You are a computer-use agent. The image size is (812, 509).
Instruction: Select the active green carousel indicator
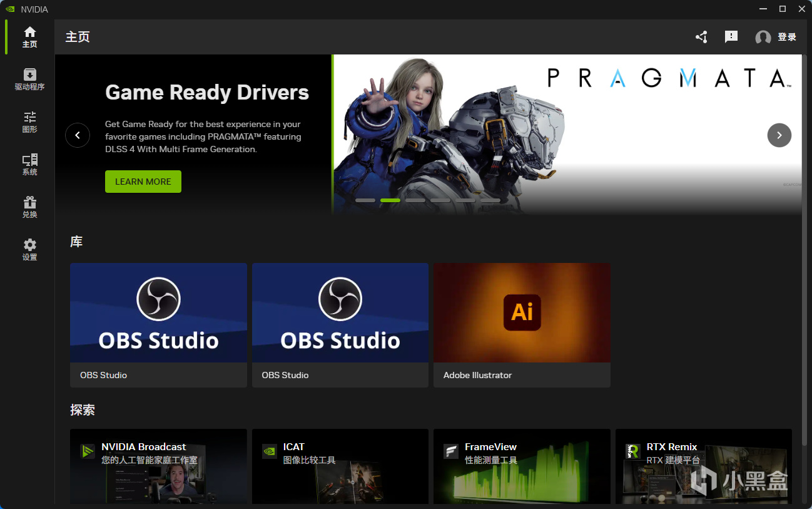click(x=390, y=200)
